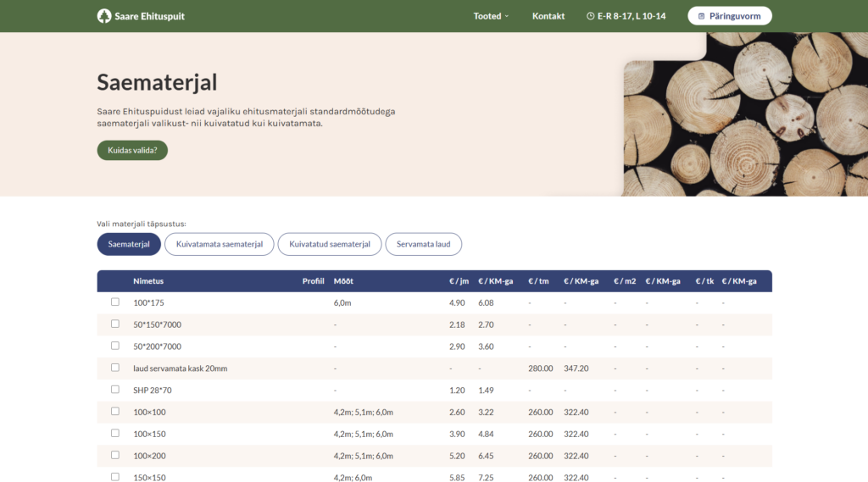This screenshot has width=868, height=482.
Task: Tick the checkbox for 100*175 row
Action: 115,302
